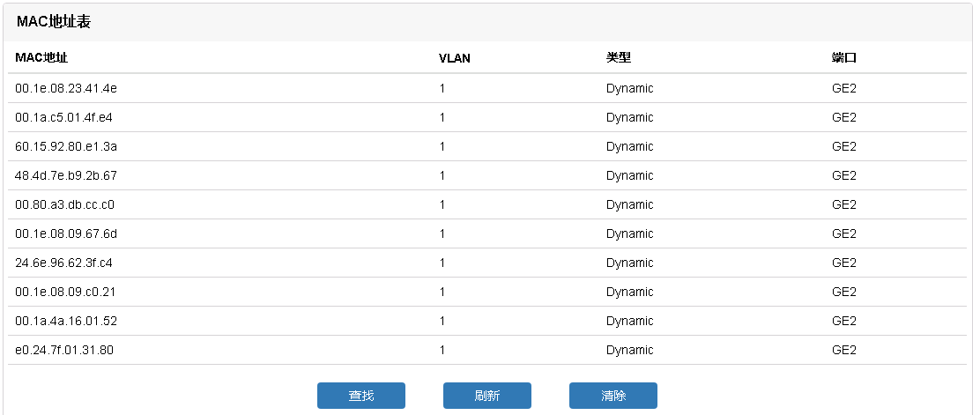Viewport: 980px width, 415px height.
Task: Select MAC address 00.1e.08.23.41.4e
Action: tap(65, 88)
